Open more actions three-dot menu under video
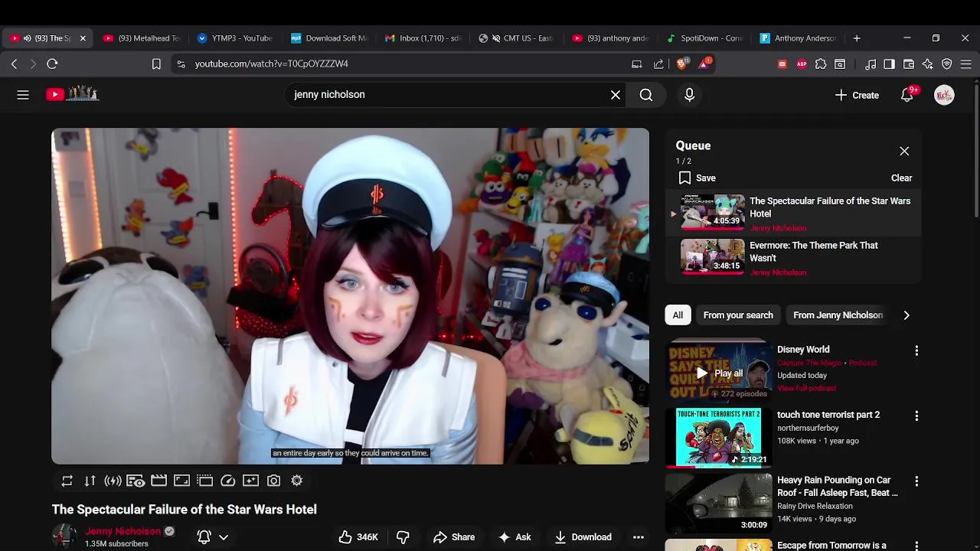980x551 pixels. pos(639,537)
